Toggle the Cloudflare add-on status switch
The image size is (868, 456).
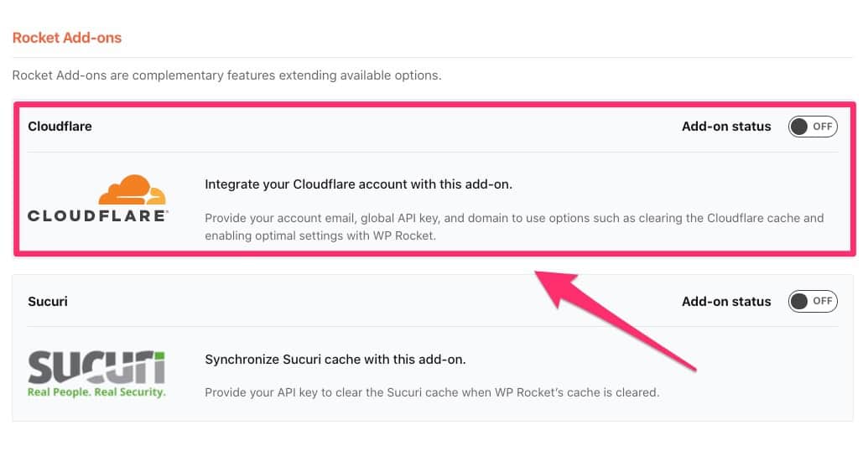point(812,127)
